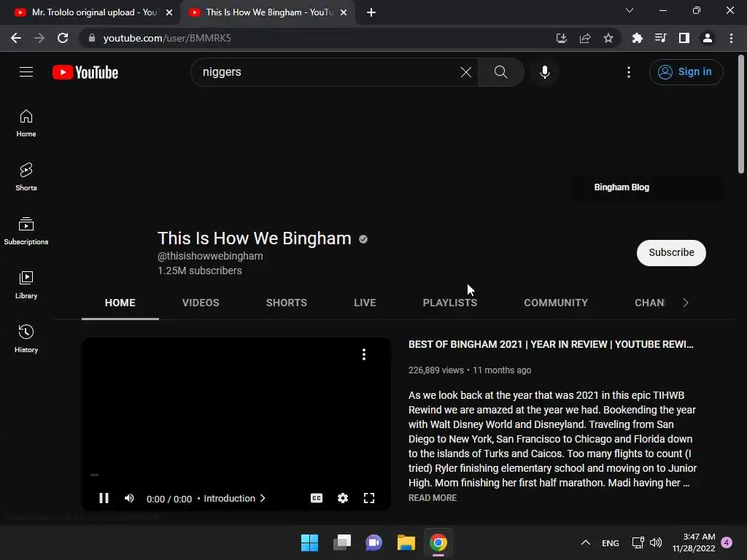Toggle Chrome side panel
The height and width of the screenshot is (560, 747).
(x=684, y=38)
